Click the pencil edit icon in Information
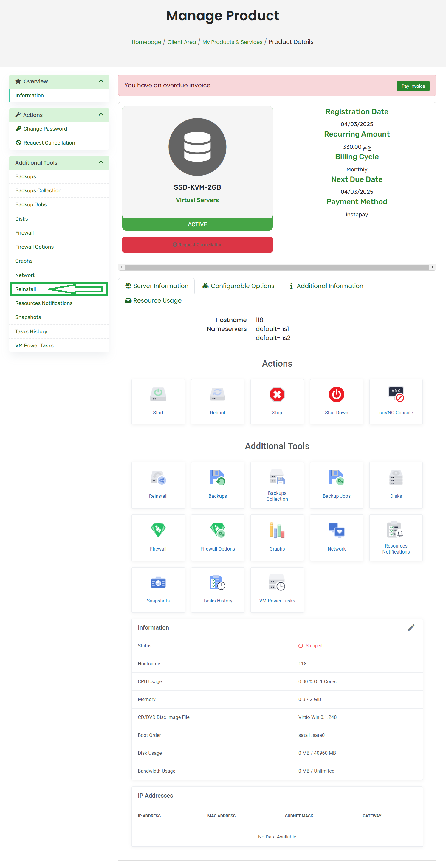 (x=410, y=627)
